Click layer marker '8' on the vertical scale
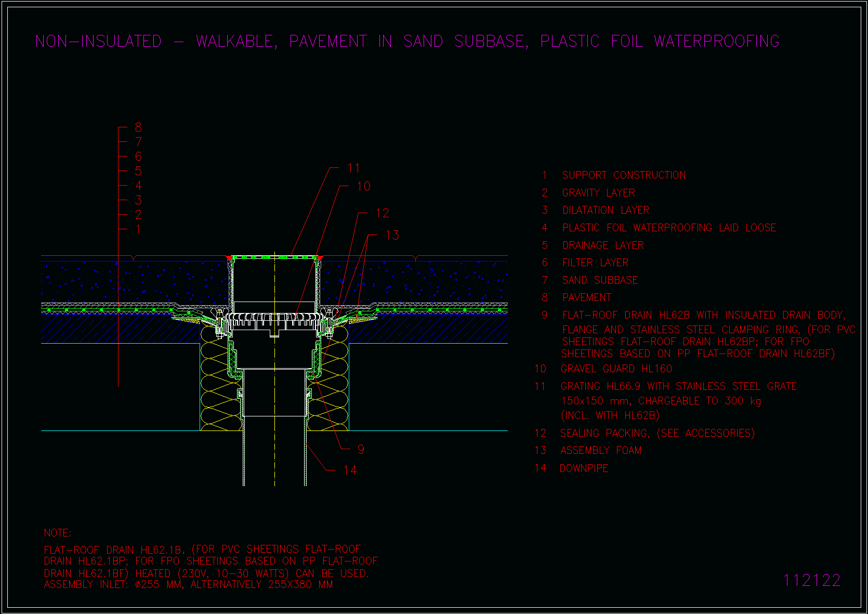The width and height of the screenshot is (868, 614). tap(138, 127)
